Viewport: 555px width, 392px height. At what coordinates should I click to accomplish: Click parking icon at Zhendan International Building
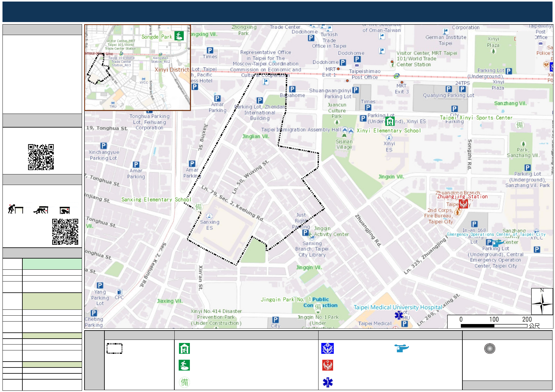point(260,100)
